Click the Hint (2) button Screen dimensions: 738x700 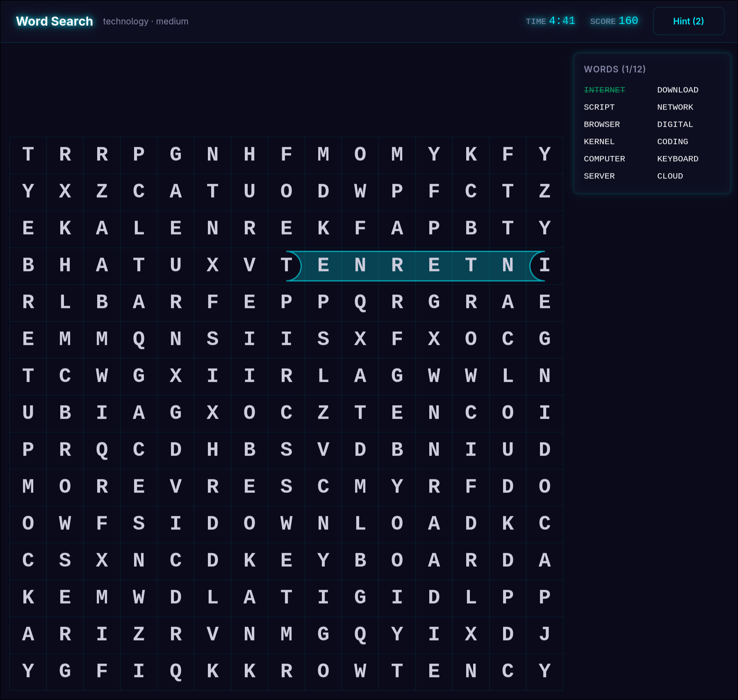[x=688, y=21]
